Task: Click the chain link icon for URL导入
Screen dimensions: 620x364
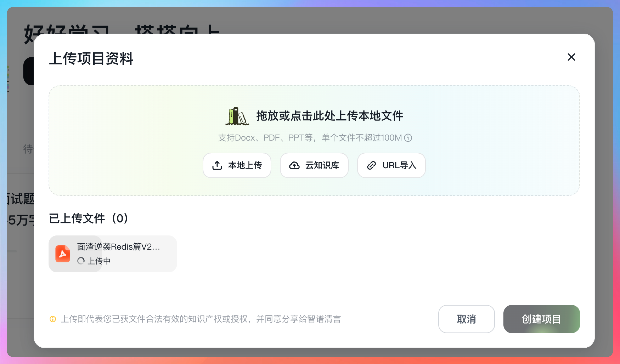Action: (371, 166)
